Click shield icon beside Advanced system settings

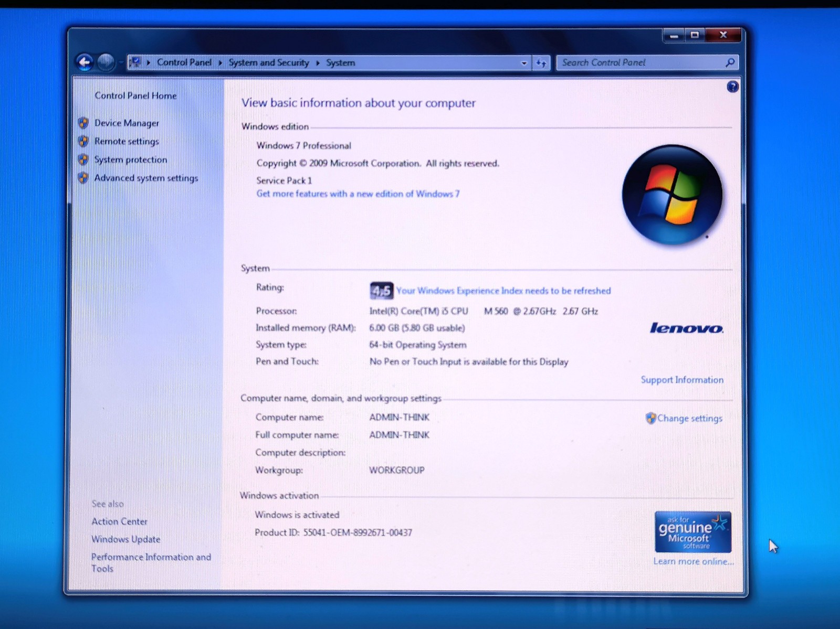pos(83,178)
